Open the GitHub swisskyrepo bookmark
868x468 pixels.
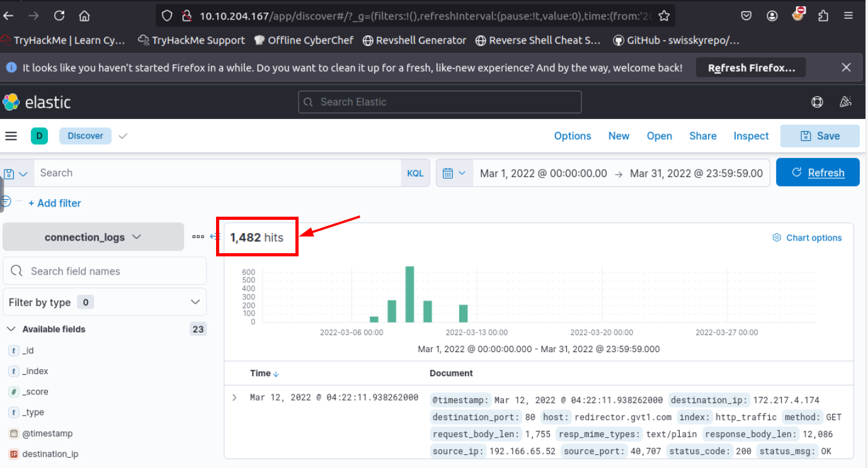(x=676, y=40)
